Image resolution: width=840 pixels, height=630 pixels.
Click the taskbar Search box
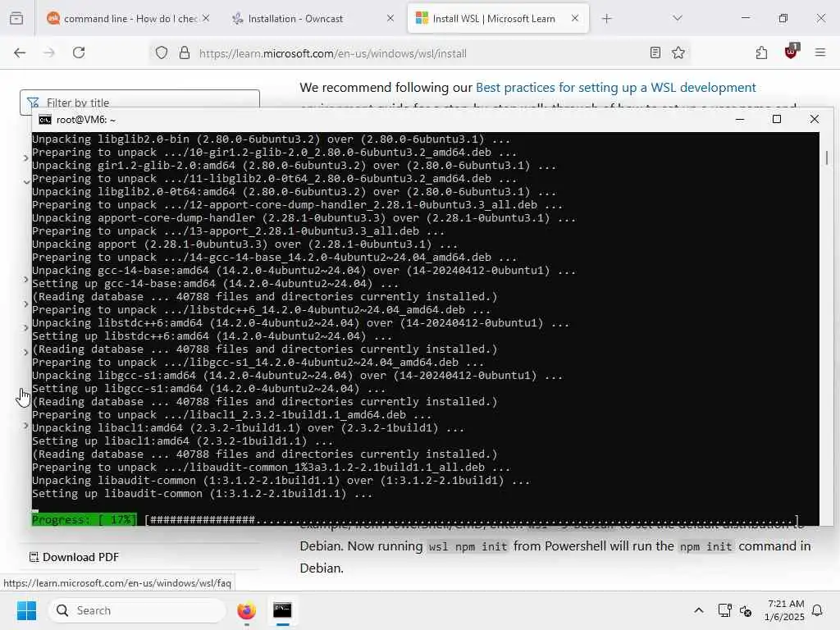pyautogui.click(x=137, y=610)
